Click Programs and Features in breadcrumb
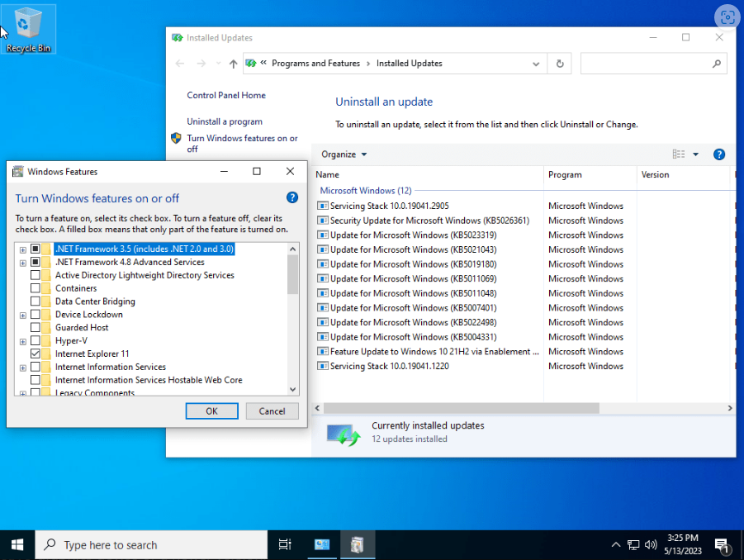 coord(315,64)
